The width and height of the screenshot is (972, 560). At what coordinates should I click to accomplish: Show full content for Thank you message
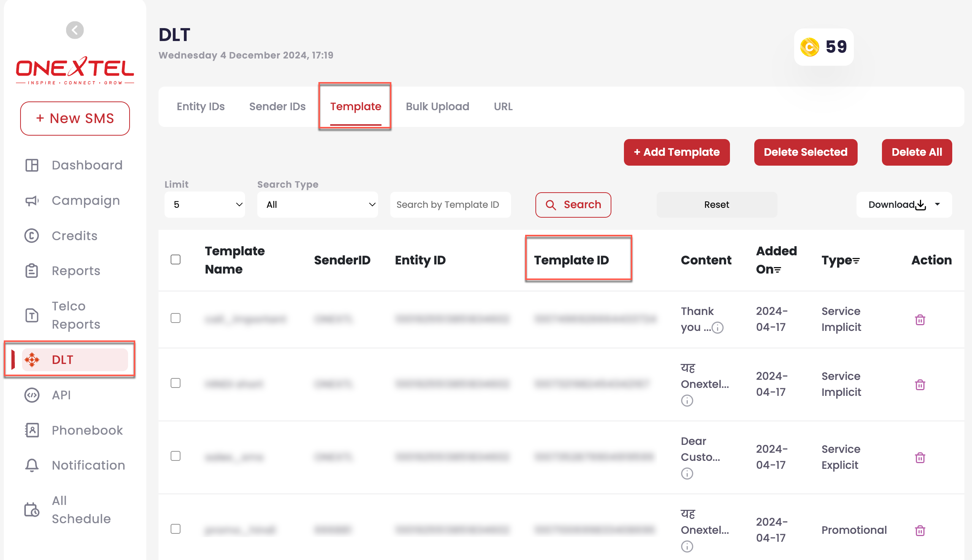click(x=717, y=328)
